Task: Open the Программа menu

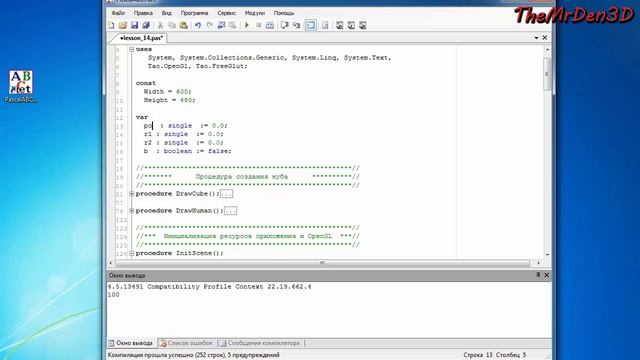Action: click(x=194, y=13)
